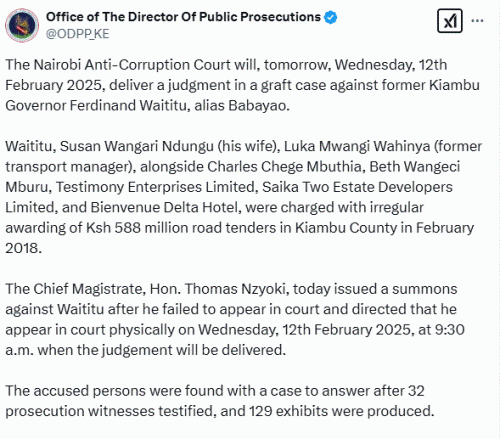Viewport: 500px width, 439px height.
Task: Click the text '129 exhibits were produced'
Action: pos(341,411)
